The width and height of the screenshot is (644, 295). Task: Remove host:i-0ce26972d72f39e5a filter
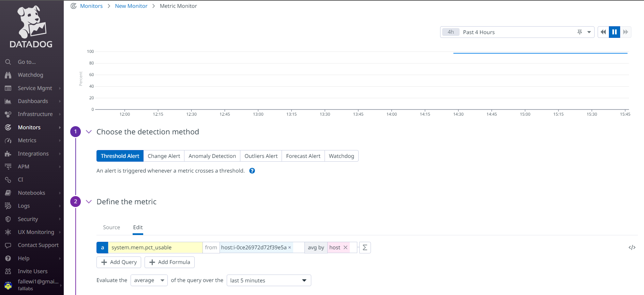(290, 248)
